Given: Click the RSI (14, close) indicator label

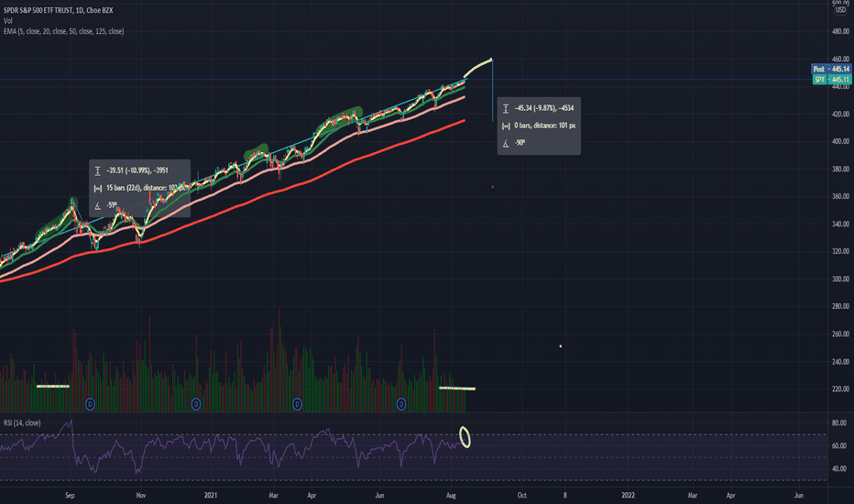Looking at the screenshot, I should coord(22,422).
